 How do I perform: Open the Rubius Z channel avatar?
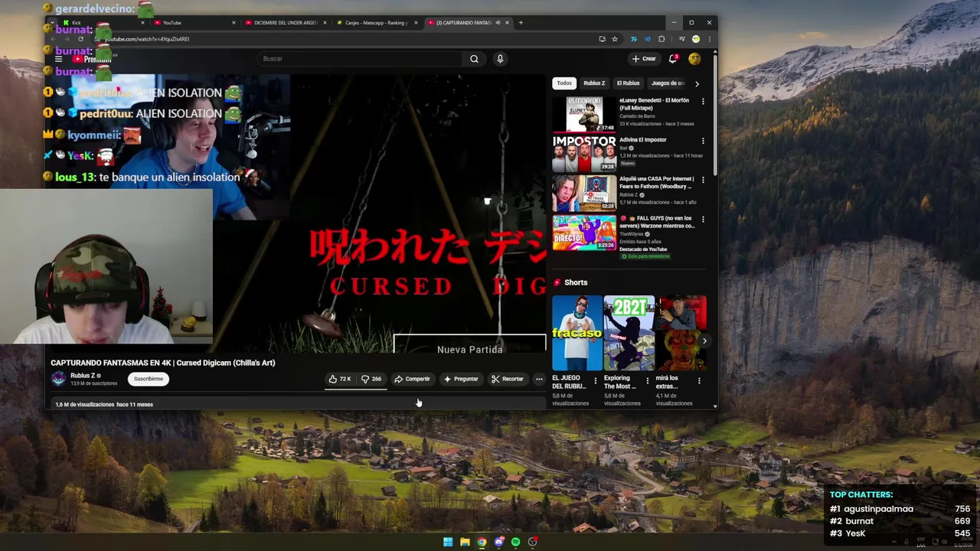(59, 379)
